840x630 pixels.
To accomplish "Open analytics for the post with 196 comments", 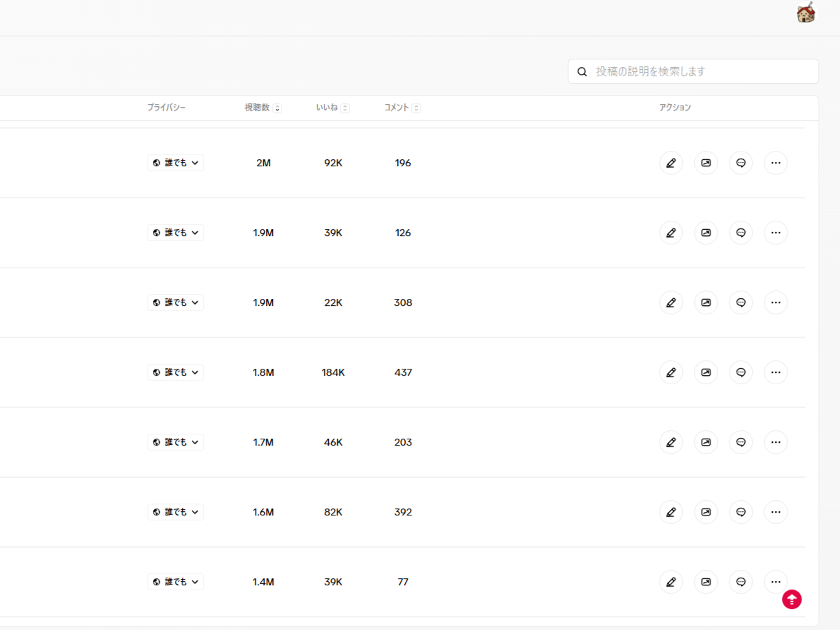I will click(x=706, y=163).
